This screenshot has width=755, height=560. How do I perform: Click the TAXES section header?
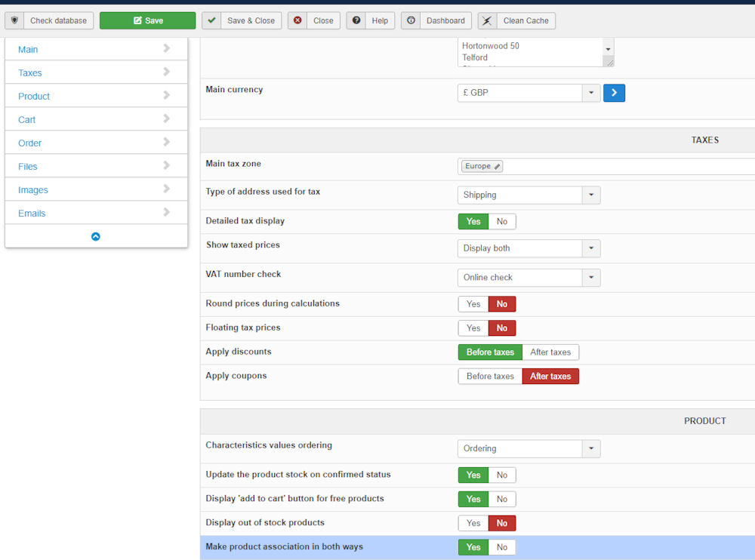[x=705, y=140]
